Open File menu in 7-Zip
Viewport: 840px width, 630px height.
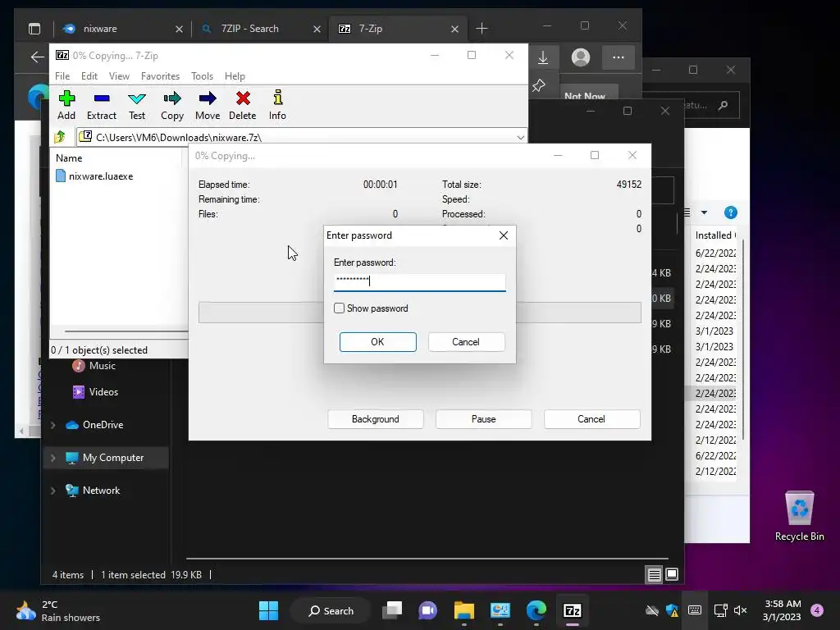62,76
